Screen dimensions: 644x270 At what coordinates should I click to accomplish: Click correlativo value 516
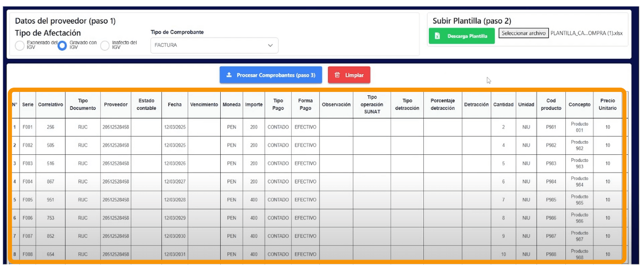click(x=51, y=164)
